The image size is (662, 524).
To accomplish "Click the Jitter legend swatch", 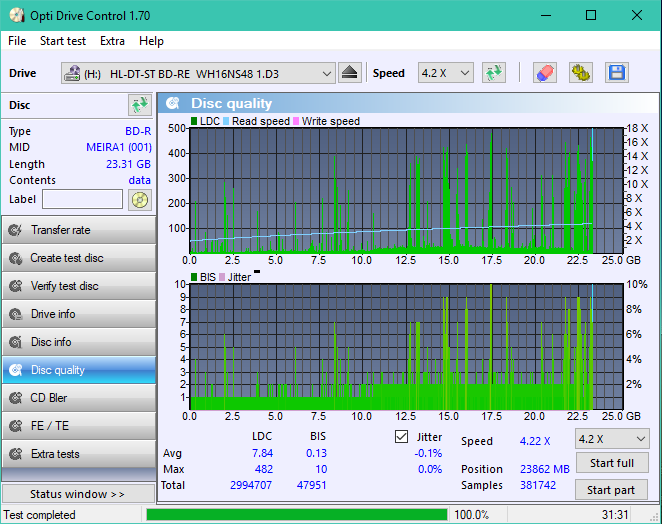I will pyautogui.click(x=222, y=277).
